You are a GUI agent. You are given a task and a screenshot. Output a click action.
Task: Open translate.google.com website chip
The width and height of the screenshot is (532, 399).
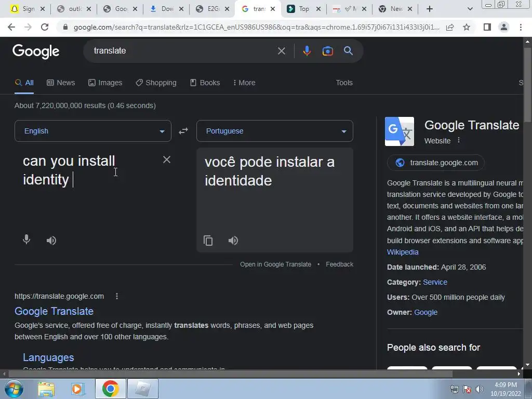pos(436,163)
